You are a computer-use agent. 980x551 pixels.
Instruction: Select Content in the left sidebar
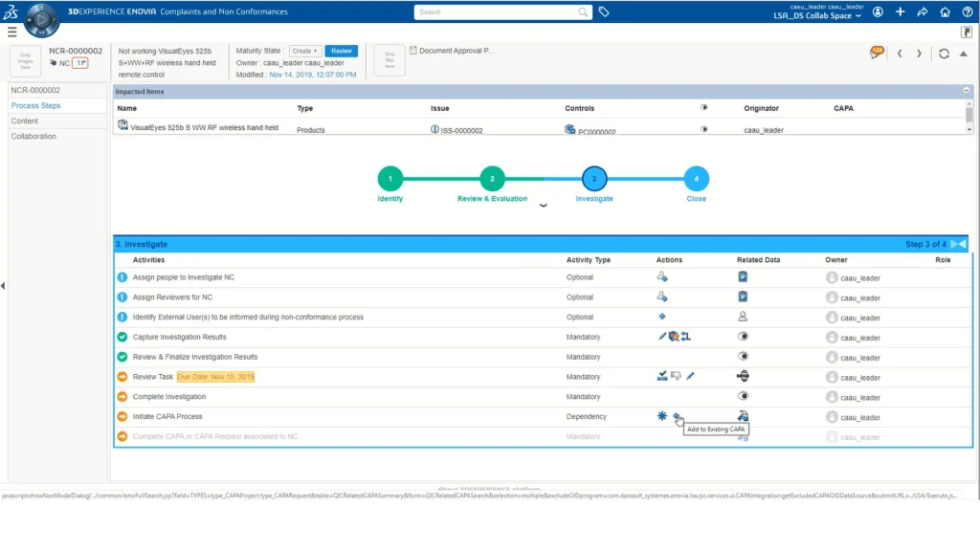pyautogui.click(x=25, y=121)
